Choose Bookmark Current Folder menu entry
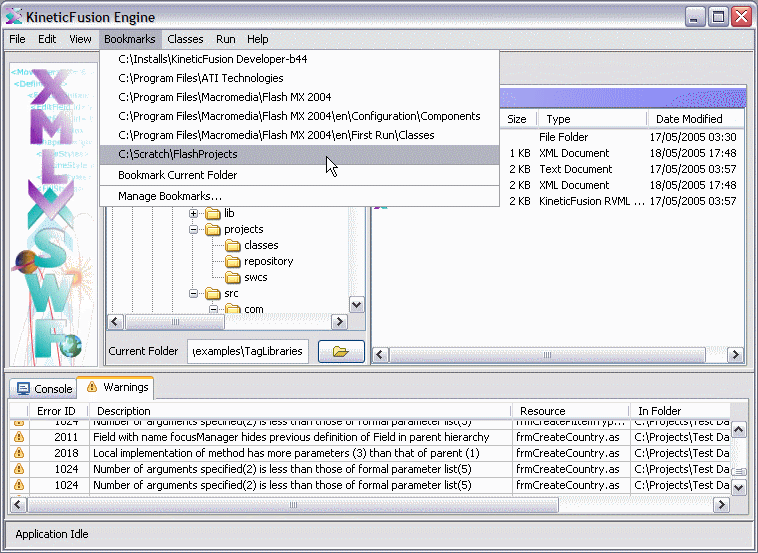Image resolution: width=758 pixels, height=553 pixels. [177, 175]
